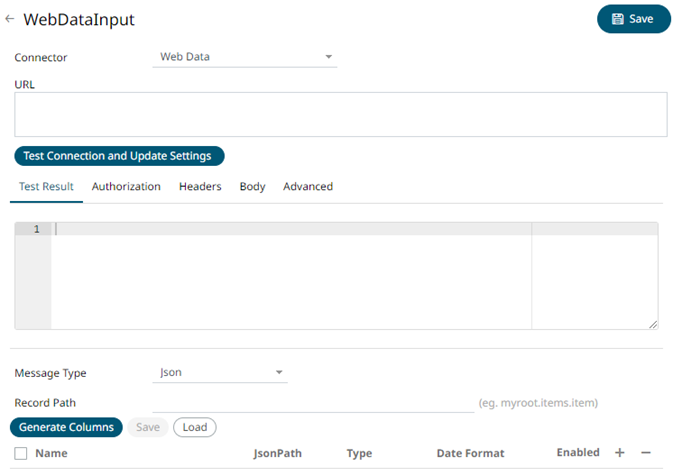The width and height of the screenshot is (673, 476).
Task: Click the Enabled column header
Action: point(577,453)
